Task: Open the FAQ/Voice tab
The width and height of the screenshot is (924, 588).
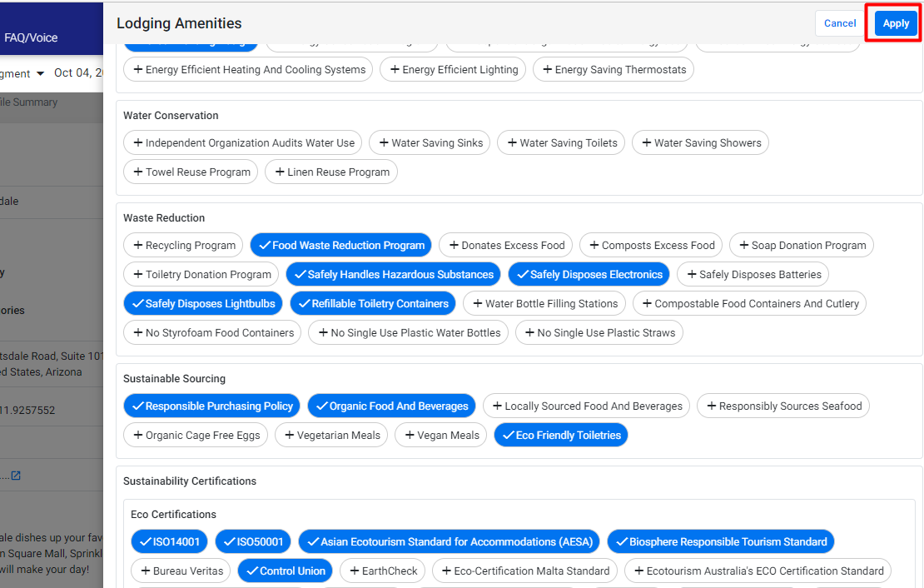Action: pyautogui.click(x=31, y=37)
